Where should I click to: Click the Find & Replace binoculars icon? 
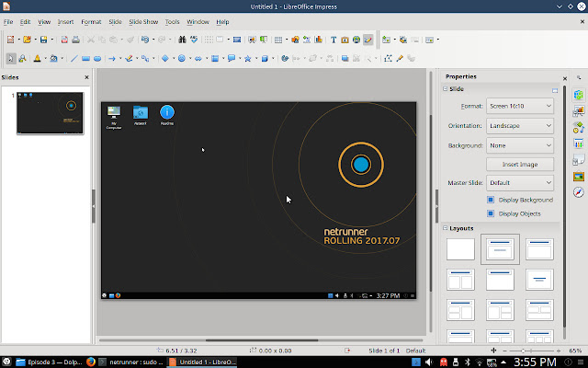click(183, 40)
